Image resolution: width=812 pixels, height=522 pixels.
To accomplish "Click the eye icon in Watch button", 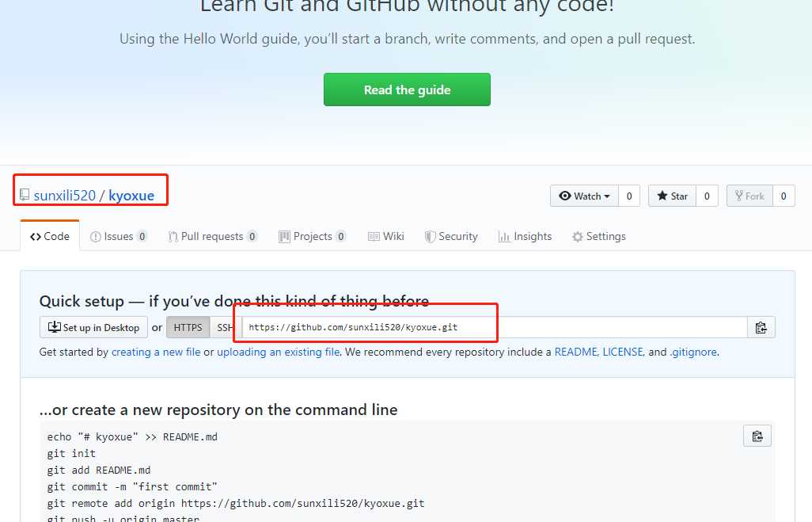I will tap(565, 196).
